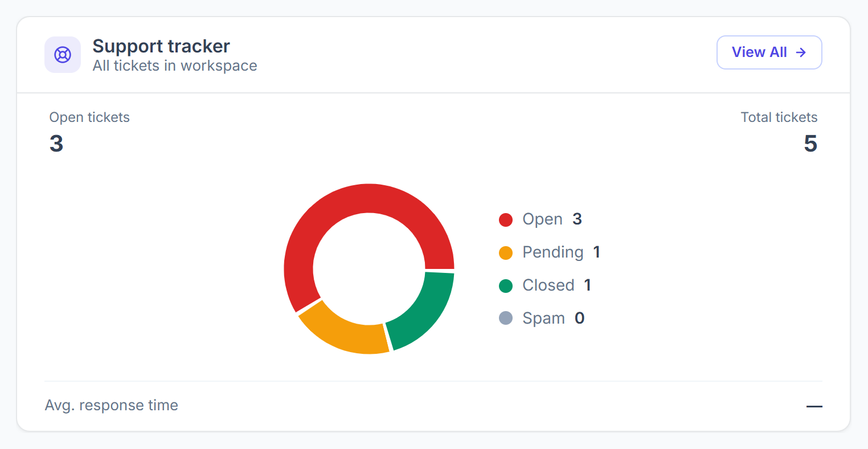Click the 'Avg. response time' label
This screenshot has width=868, height=449.
pos(112,405)
